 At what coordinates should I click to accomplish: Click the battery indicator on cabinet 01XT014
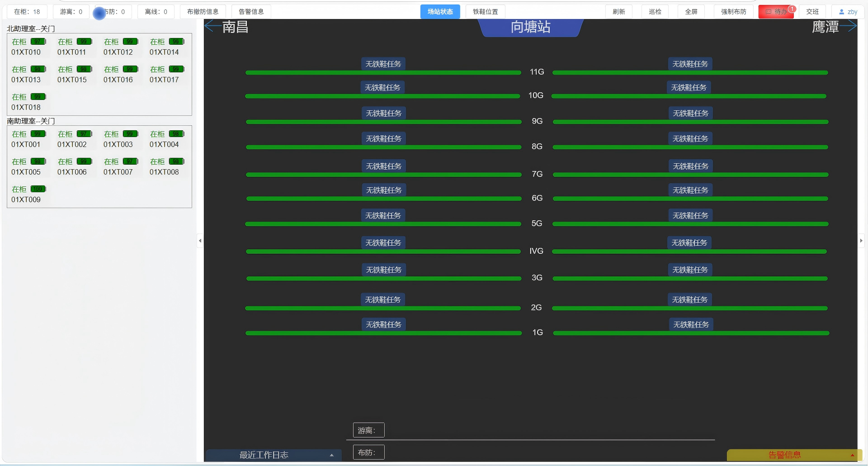176,41
